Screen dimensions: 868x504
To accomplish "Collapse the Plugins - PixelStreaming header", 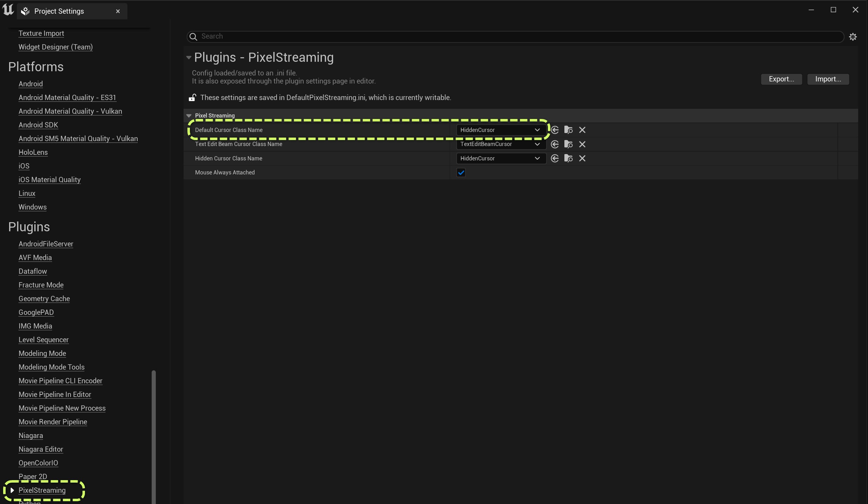I will pyautogui.click(x=189, y=58).
